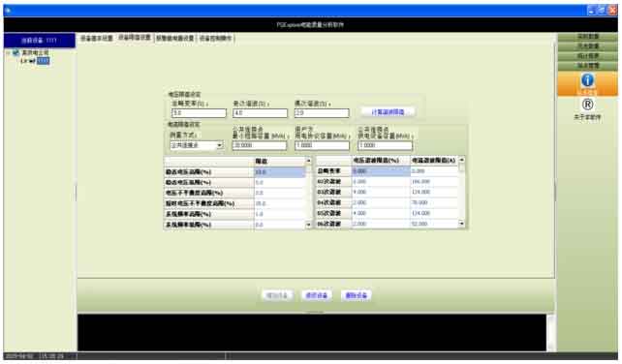Viewport: 622px width, 364px height.
Task: Select the root node icon in device tree
Action: pos(16,52)
